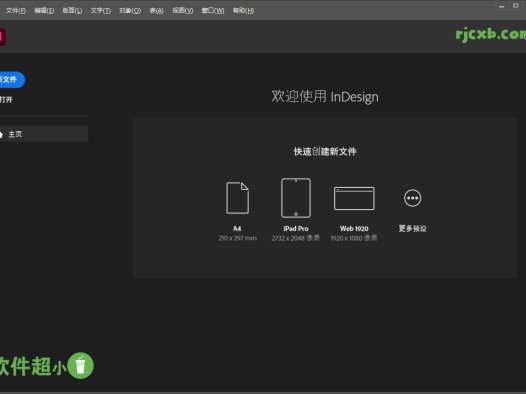The height and width of the screenshot is (394, 526).
Task: Click the iPad Pro label text
Action: click(x=296, y=229)
